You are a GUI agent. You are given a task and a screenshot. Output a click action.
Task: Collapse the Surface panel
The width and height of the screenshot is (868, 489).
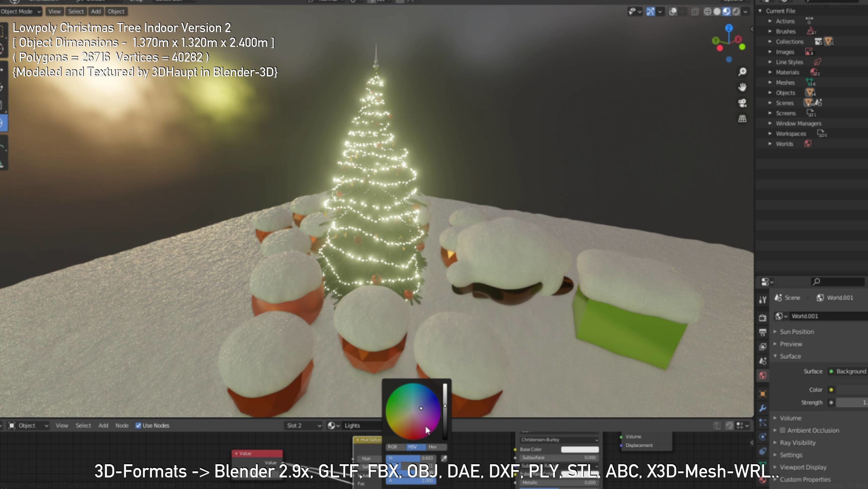tap(775, 356)
